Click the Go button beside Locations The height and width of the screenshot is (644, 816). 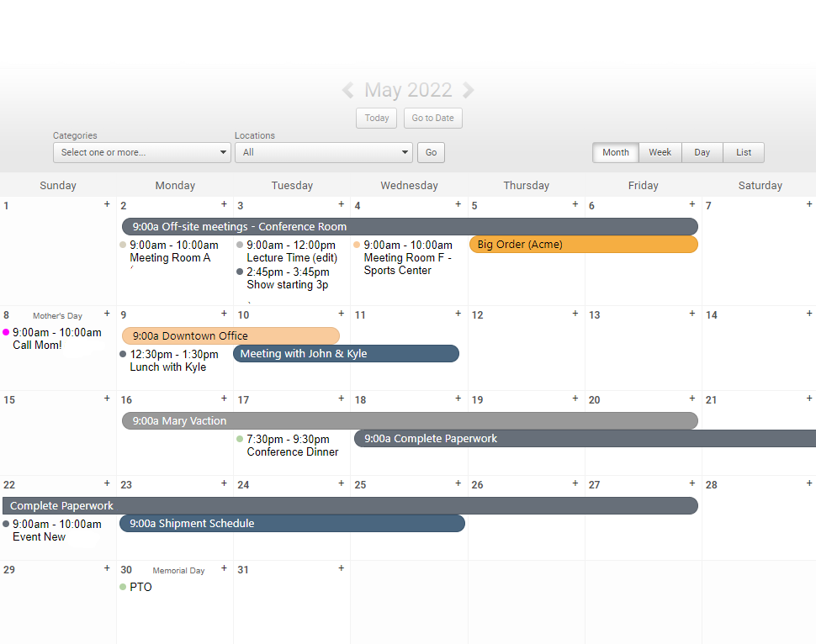pos(431,152)
